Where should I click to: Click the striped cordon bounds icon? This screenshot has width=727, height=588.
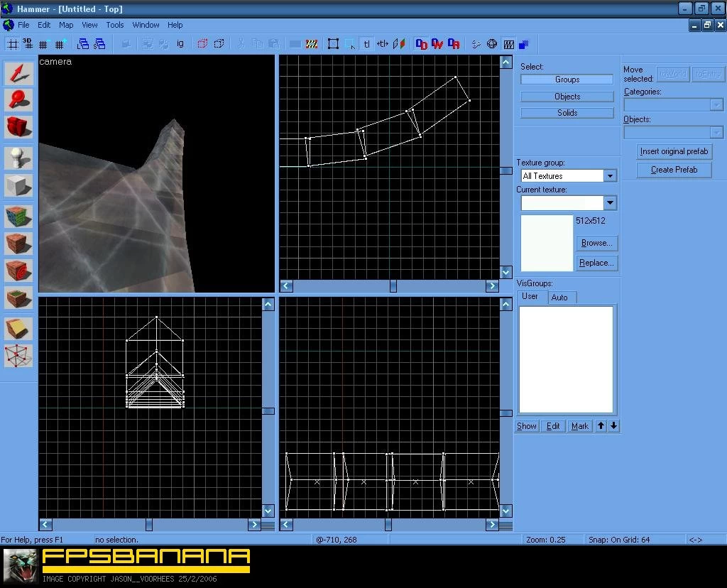312,44
